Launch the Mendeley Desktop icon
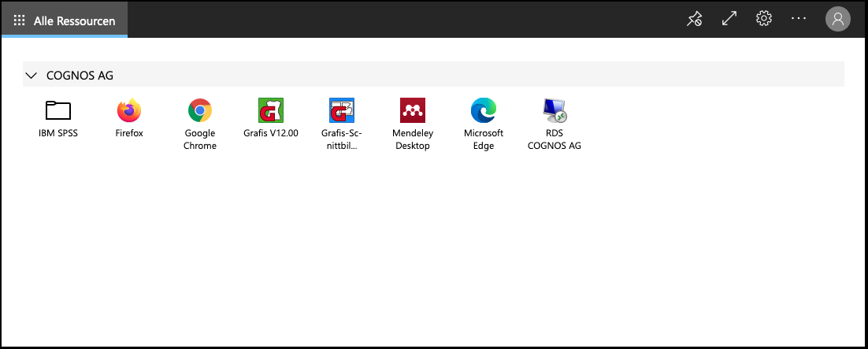868x349 pixels. click(x=412, y=110)
